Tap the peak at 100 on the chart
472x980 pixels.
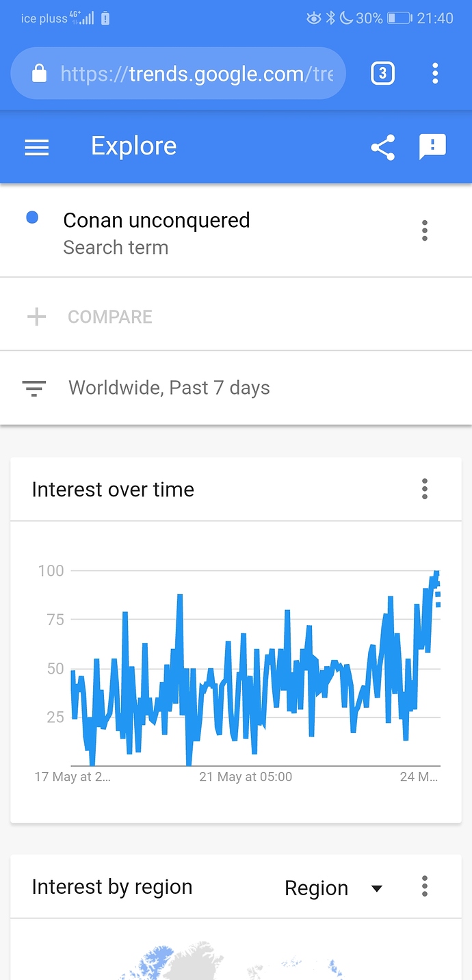tap(436, 572)
